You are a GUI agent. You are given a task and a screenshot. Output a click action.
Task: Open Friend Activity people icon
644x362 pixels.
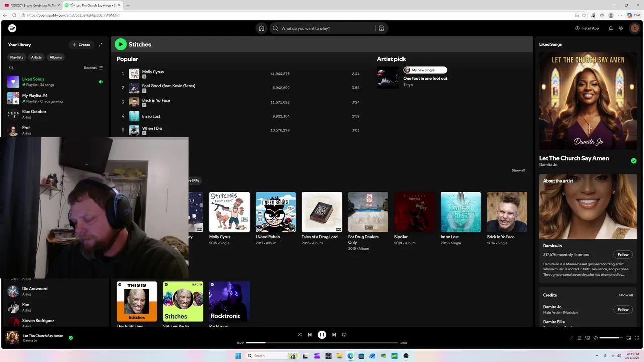point(621,28)
